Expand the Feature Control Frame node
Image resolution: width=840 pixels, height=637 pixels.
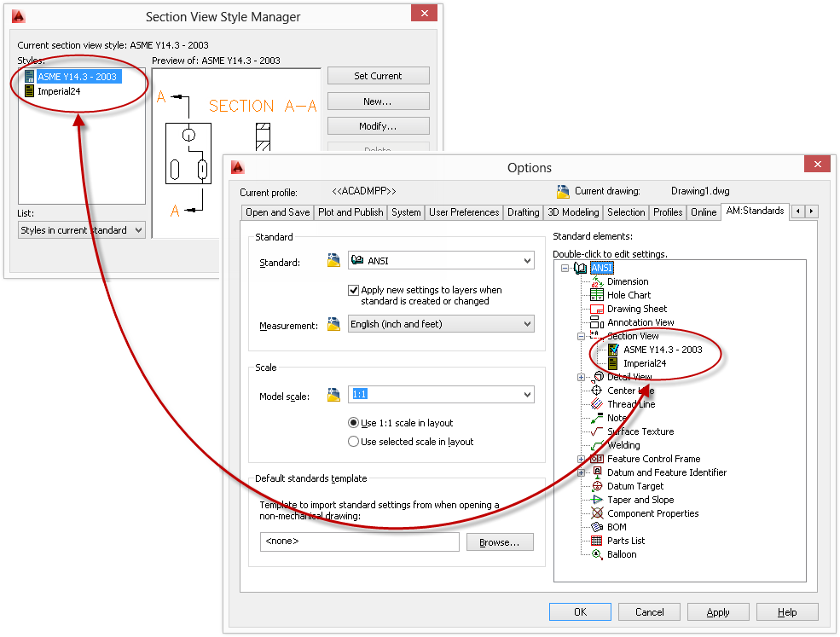(581, 459)
